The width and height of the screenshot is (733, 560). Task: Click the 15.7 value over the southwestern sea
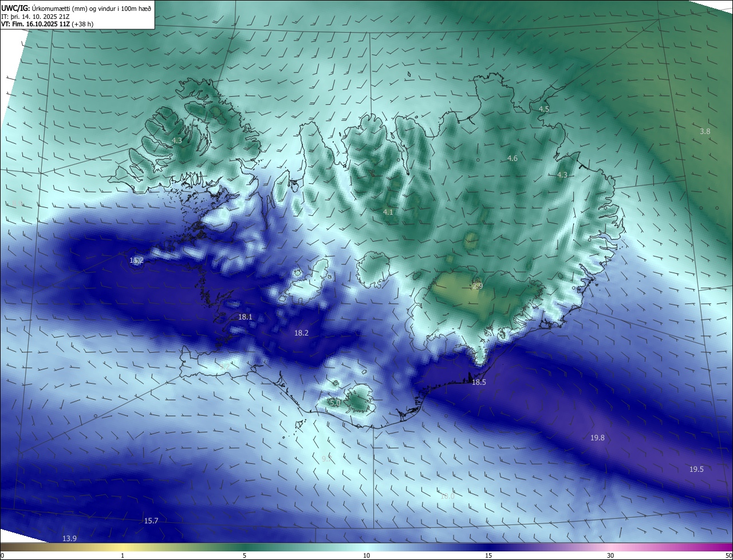151,520
